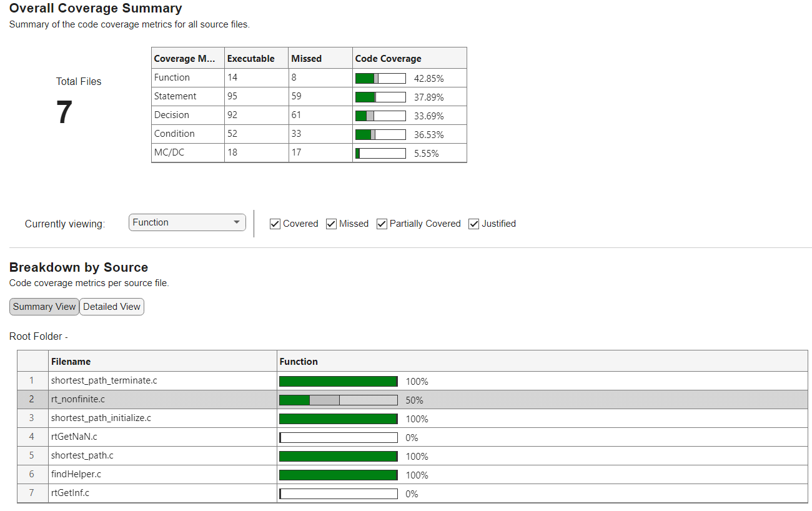Switch to Detailed View

point(111,307)
